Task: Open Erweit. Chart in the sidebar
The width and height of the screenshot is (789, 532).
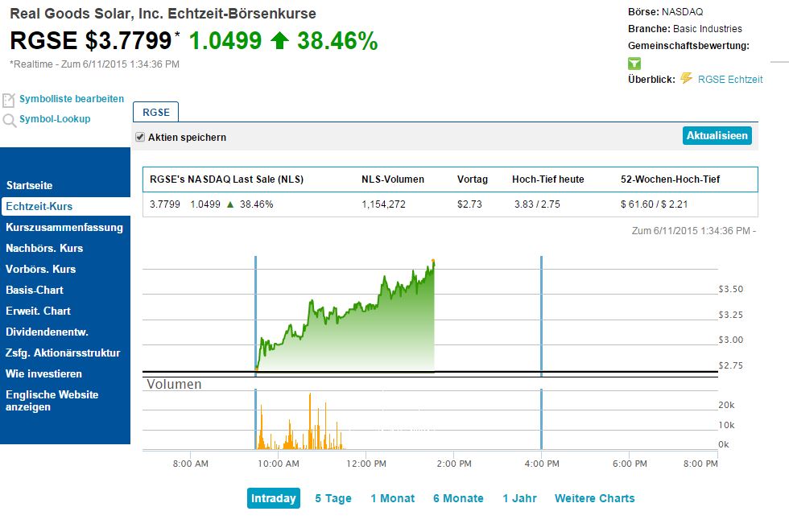Action: [39, 311]
